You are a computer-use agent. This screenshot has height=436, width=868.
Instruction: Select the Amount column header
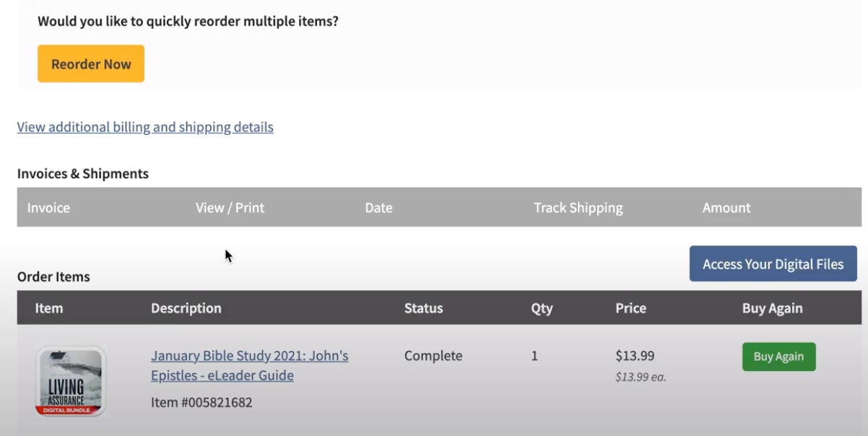coord(726,208)
